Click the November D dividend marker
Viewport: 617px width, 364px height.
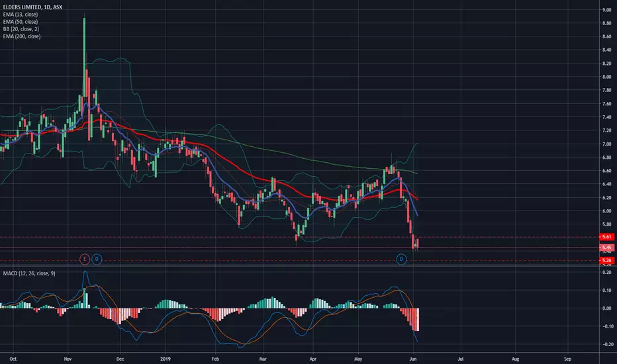coord(97,259)
